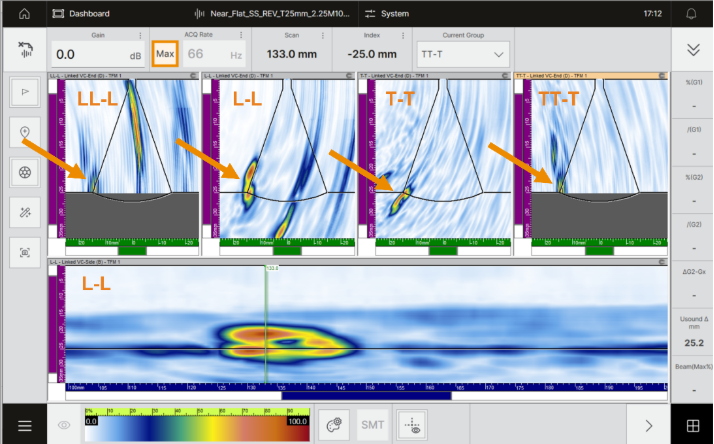Toggle the eye visibility icon
This screenshot has width=714, height=444.
(x=65, y=425)
